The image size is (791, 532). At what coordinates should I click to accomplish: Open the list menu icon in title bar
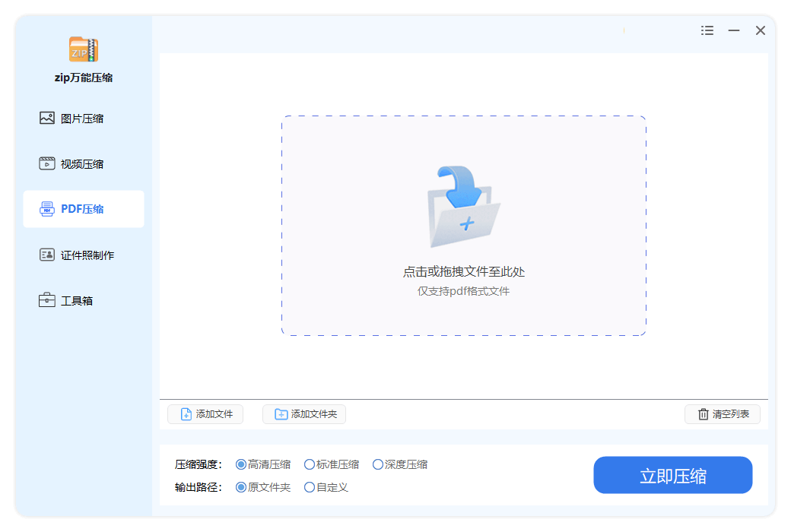pyautogui.click(x=707, y=30)
